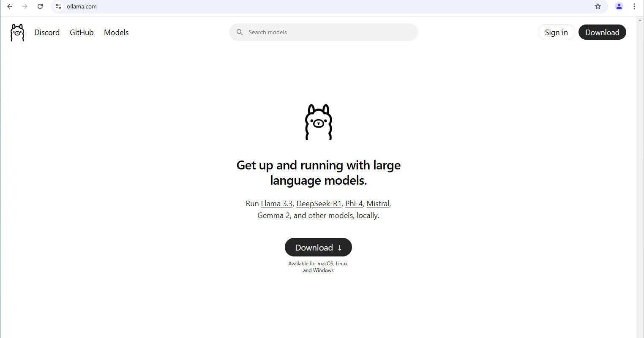Open site information icon in address bar
The height and width of the screenshot is (338, 644).
coord(58,6)
